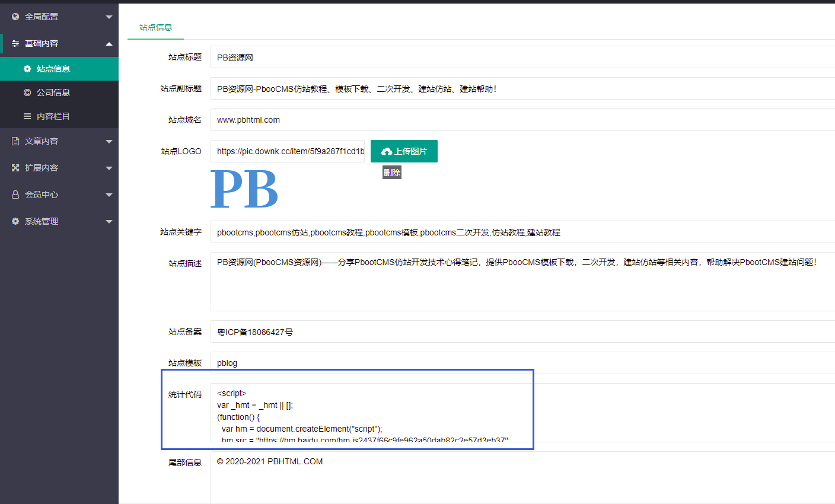Expand the 全局配置 menu arrow
Viewport: 835px width, 504px height.
pyautogui.click(x=109, y=17)
